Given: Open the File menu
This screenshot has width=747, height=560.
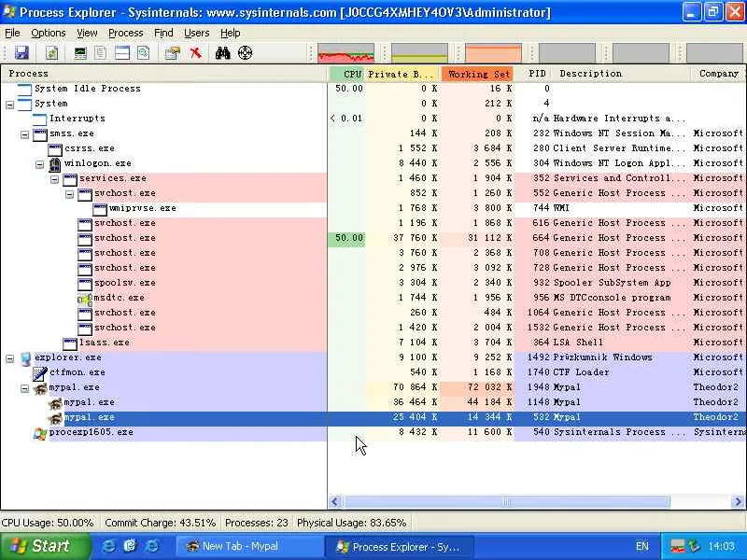Looking at the screenshot, I should [x=12, y=33].
